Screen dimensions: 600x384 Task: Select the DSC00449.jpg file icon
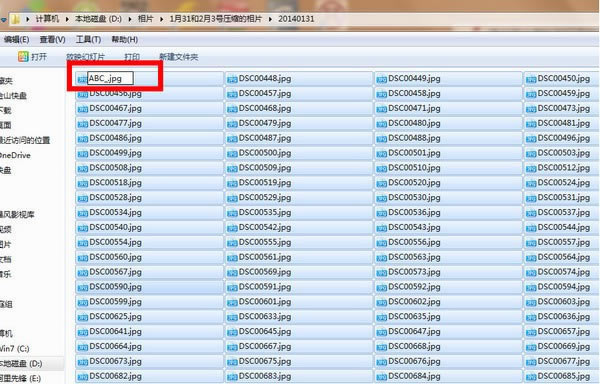coord(382,79)
